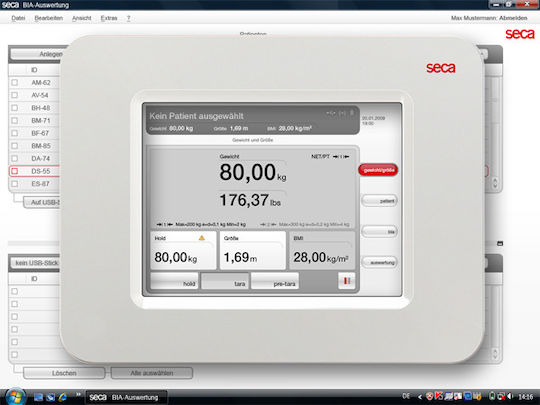Select the patient row text DS-55

[x=41, y=171]
